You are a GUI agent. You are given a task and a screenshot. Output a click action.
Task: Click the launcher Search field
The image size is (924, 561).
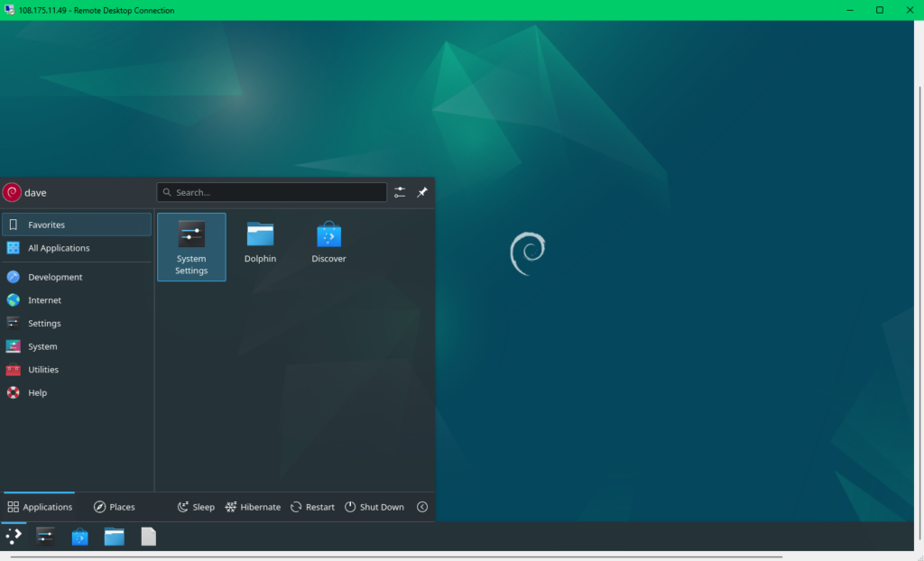coord(272,192)
